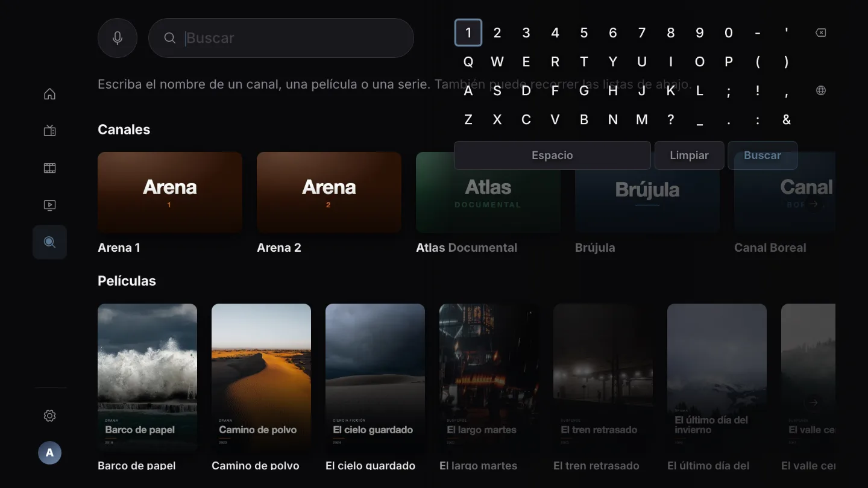Click the Canal Boreal label

770,248
